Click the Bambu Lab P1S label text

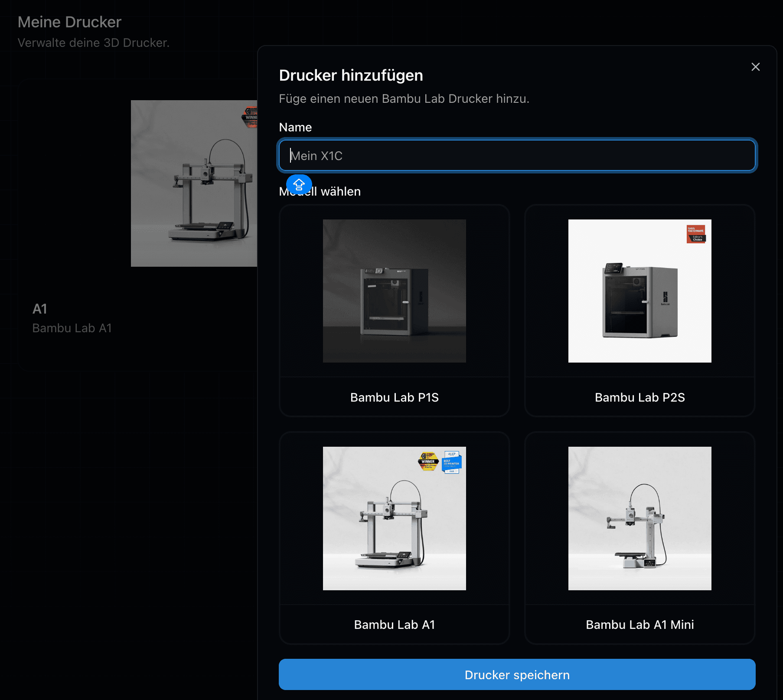[x=394, y=397]
